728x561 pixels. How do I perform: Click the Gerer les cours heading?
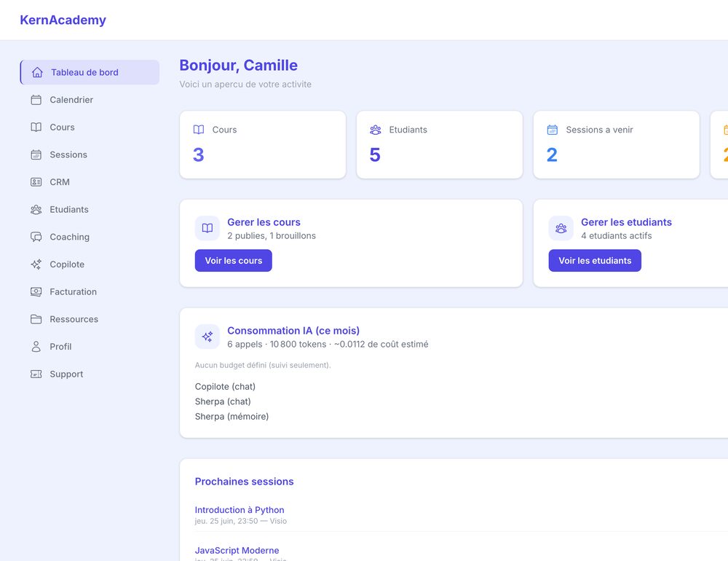tap(264, 222)
